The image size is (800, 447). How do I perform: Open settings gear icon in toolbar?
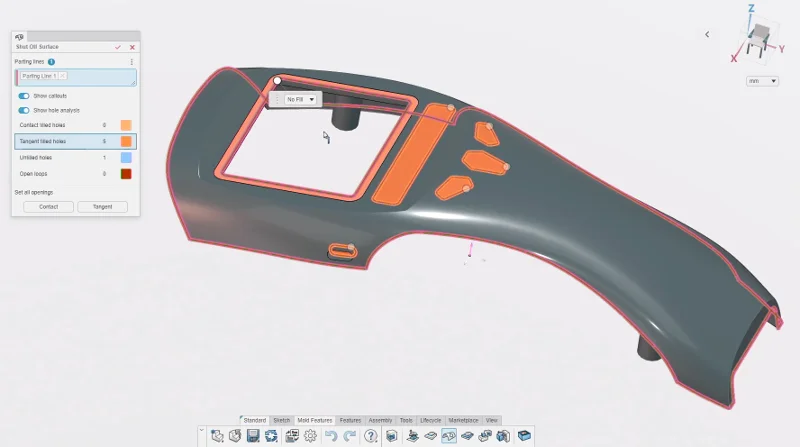[310, 436]
